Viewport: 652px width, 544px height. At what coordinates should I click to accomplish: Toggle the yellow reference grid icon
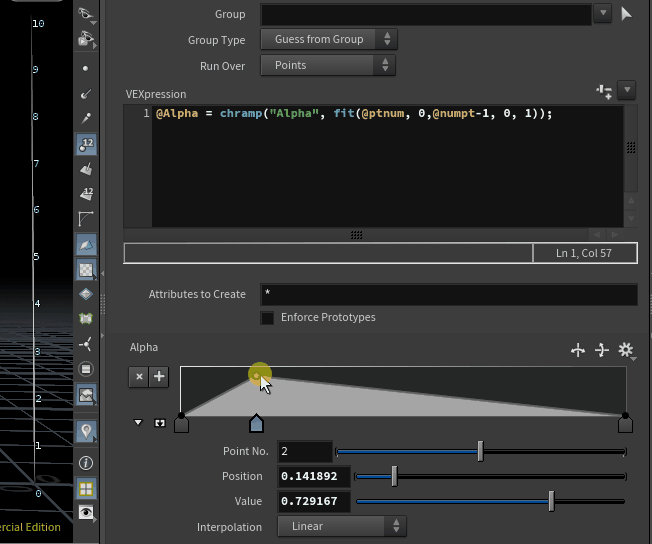[86, 489]
